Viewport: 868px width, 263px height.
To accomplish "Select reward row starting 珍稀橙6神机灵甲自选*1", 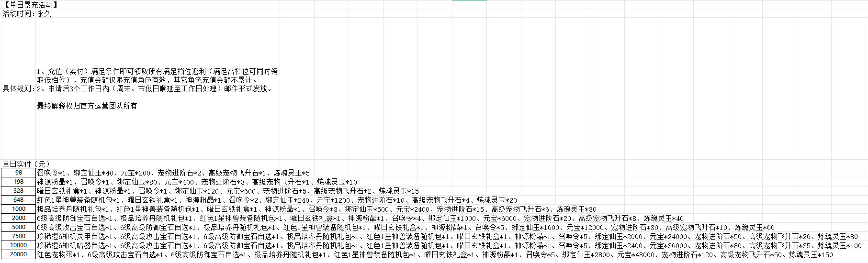I will point(447,236).
